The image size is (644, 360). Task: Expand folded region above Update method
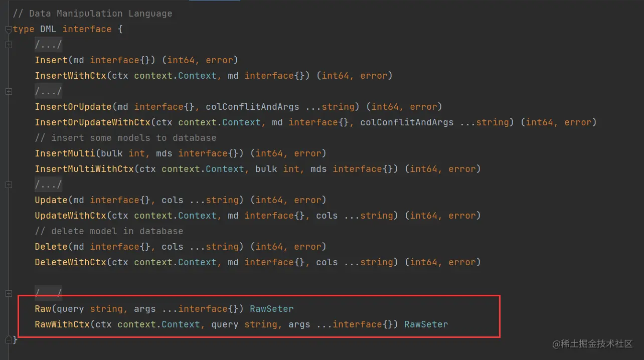pyautogui.click(x=9, y=185)
